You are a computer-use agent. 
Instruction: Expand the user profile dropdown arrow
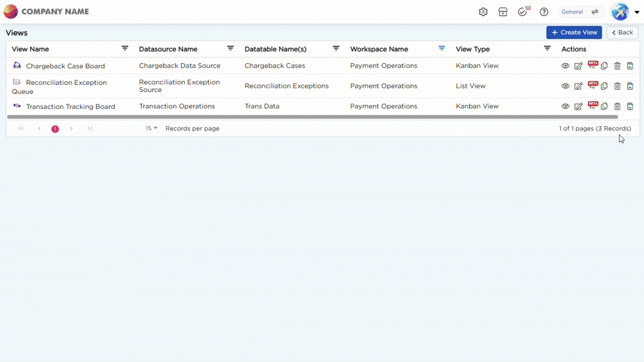tap(637, 12)
